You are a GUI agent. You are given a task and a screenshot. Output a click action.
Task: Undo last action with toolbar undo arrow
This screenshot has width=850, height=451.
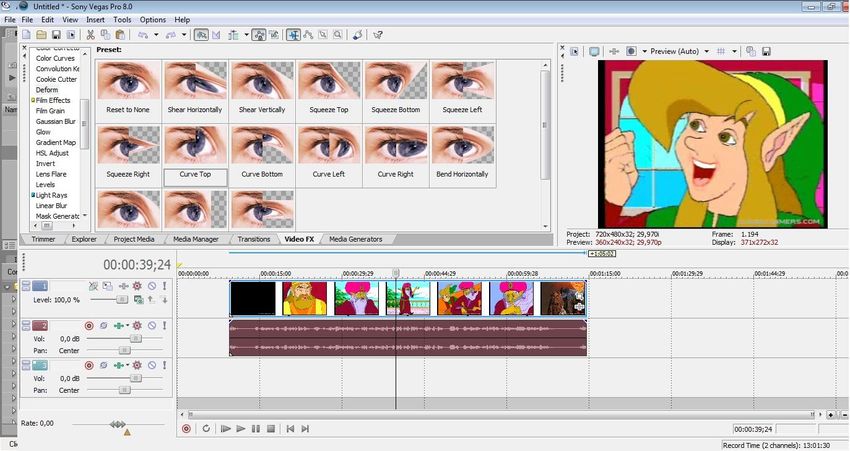click(143, 35)
